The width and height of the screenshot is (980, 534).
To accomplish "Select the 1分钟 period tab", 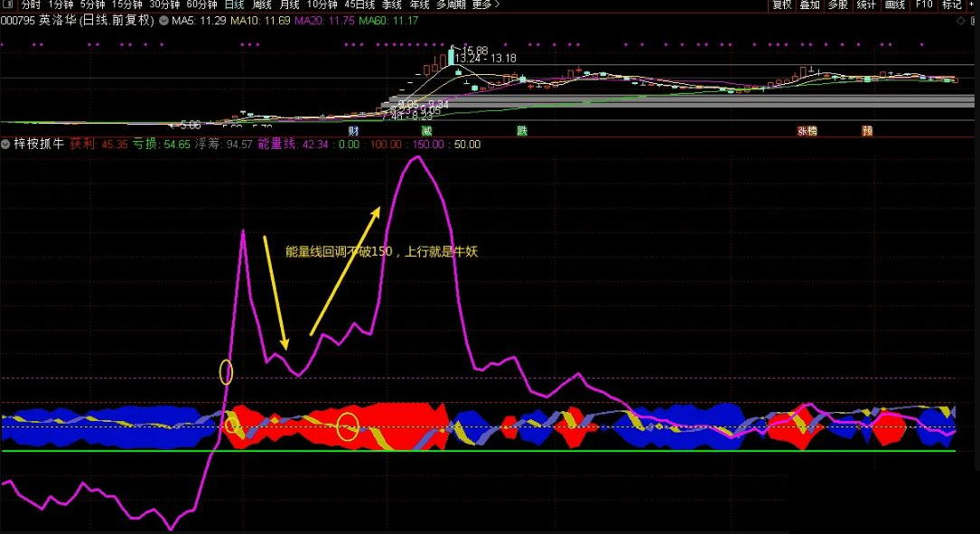I will coord(61,5).
